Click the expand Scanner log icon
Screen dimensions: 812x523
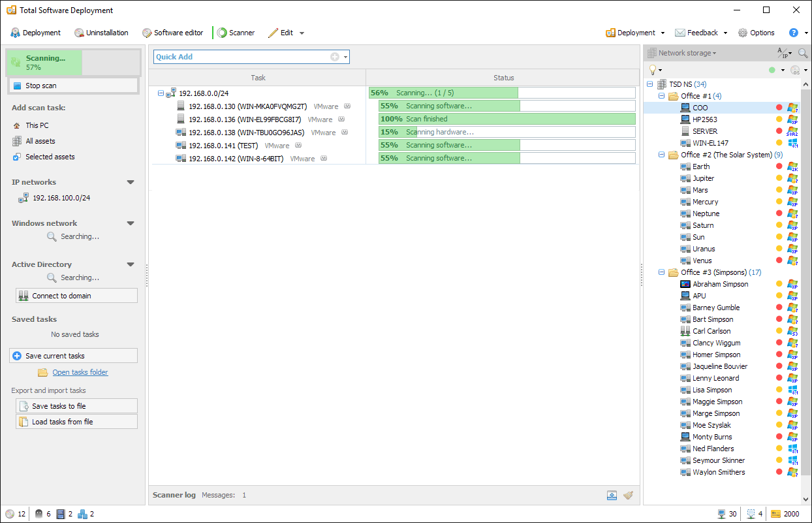click(x=612, y=495)
